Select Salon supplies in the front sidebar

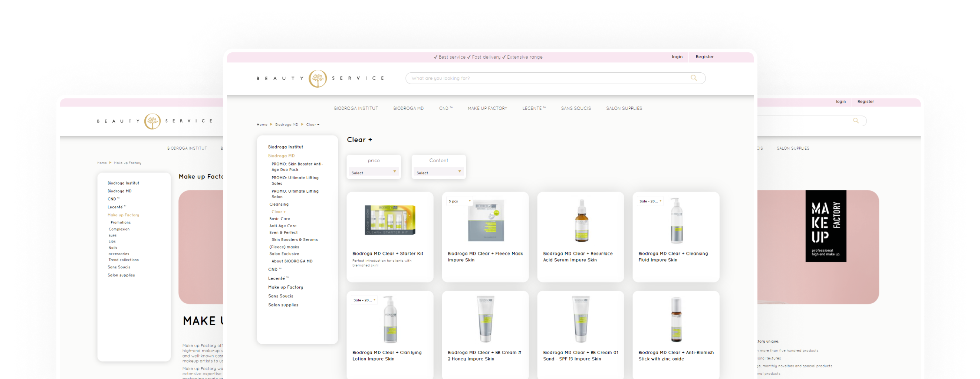pos(283,305)
